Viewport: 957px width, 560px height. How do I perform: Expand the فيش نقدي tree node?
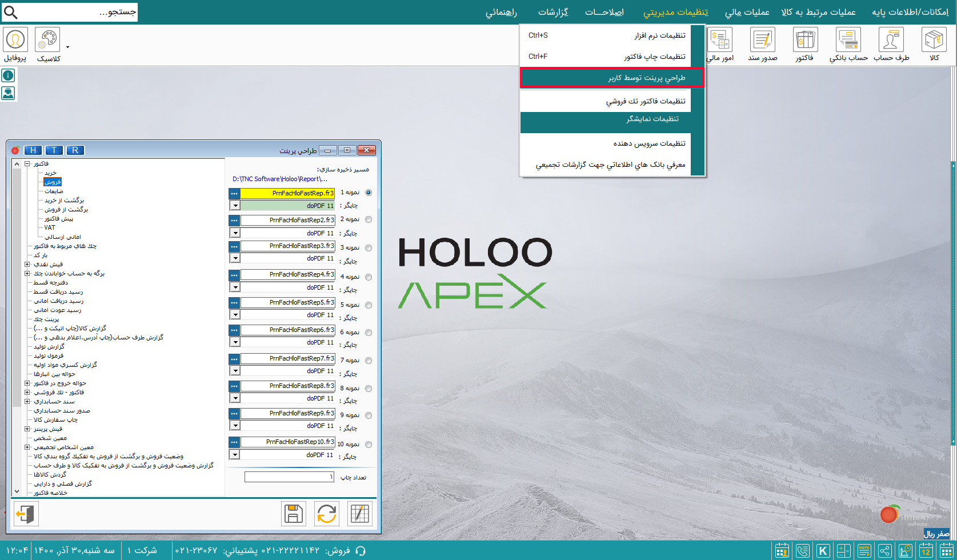pyautogui.click(x=27, y=265)
